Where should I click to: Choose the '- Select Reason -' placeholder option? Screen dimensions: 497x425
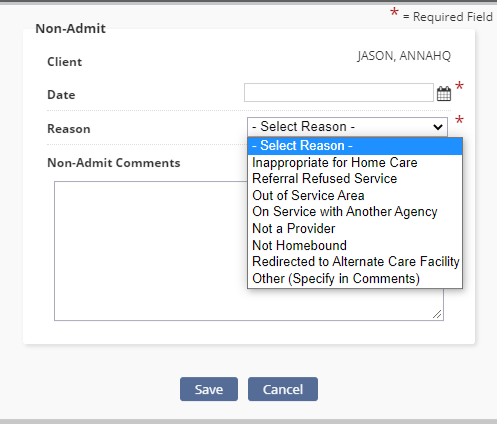pyautogui.click(x=355, y=146)
